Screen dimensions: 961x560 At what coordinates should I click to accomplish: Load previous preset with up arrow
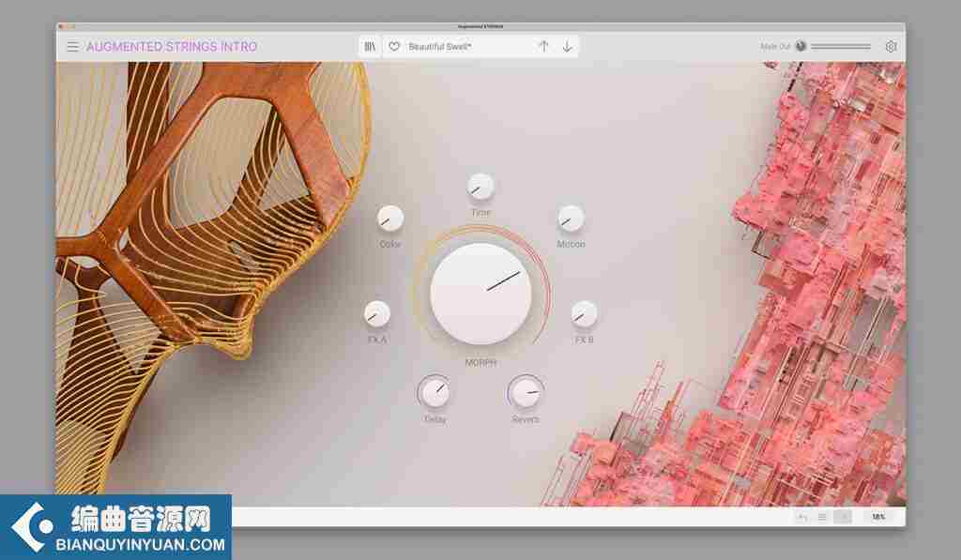pyautogui.click(x=543, y=47)
